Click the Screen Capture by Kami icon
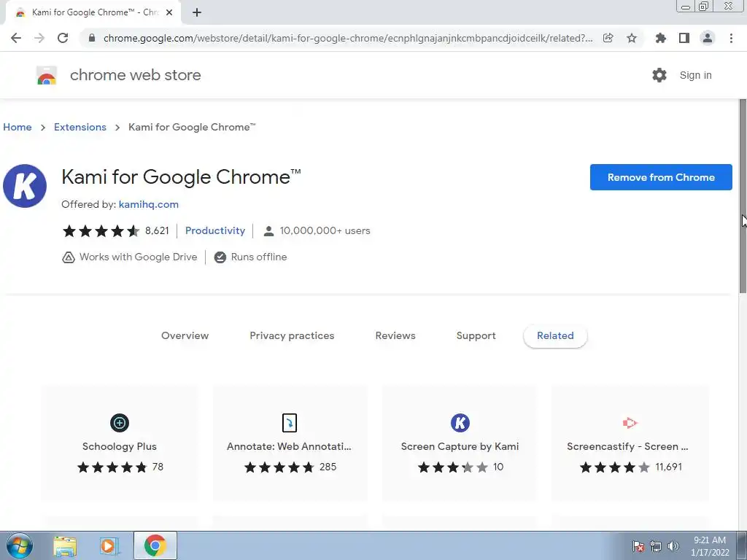This screenshot has width=747, height=560. 460,423
